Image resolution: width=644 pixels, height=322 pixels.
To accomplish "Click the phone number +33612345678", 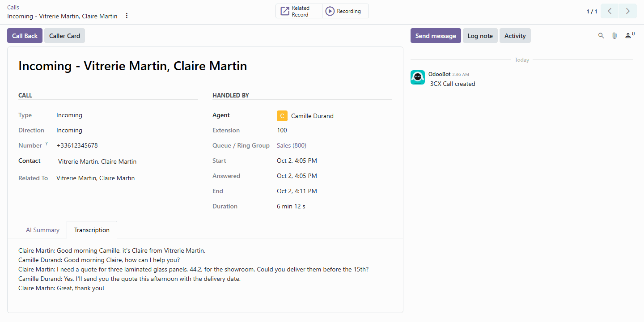I will pos(77,145).
